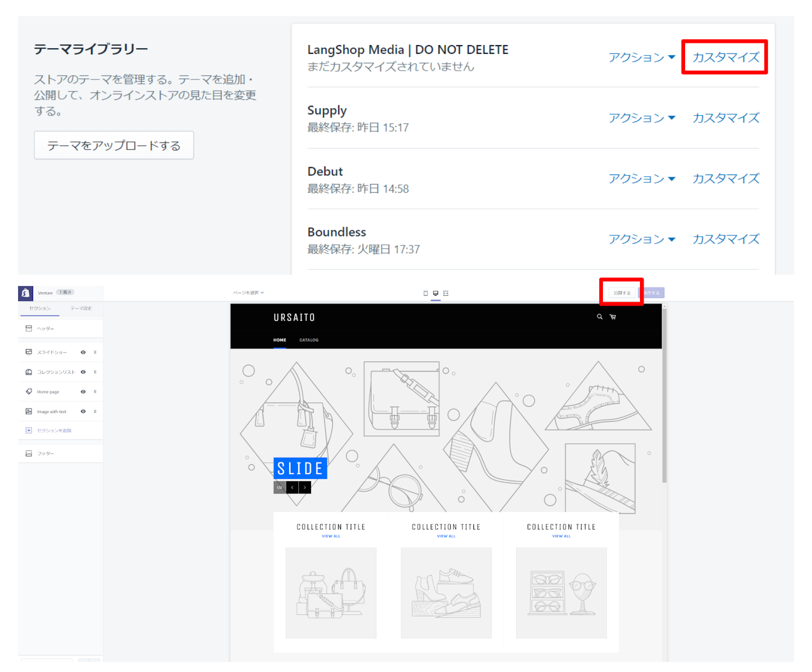812x672 pixels.
Task: Toggle visibility of Image with text section
Action: tap(83, 411)
